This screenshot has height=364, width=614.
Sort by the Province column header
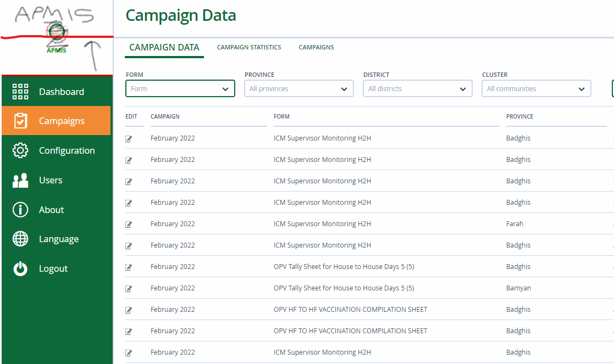[x=519, y=116]
